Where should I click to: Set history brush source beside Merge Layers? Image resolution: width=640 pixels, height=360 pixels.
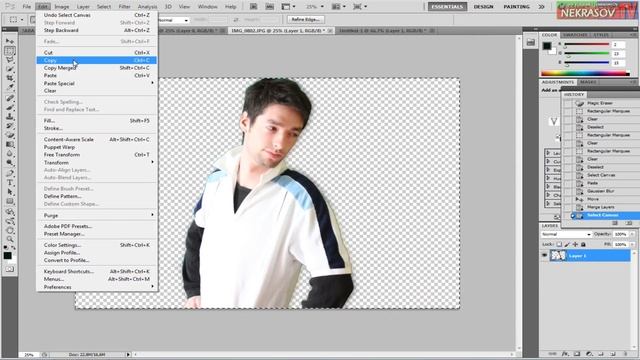pyautogui.click(x=567, y=207)
